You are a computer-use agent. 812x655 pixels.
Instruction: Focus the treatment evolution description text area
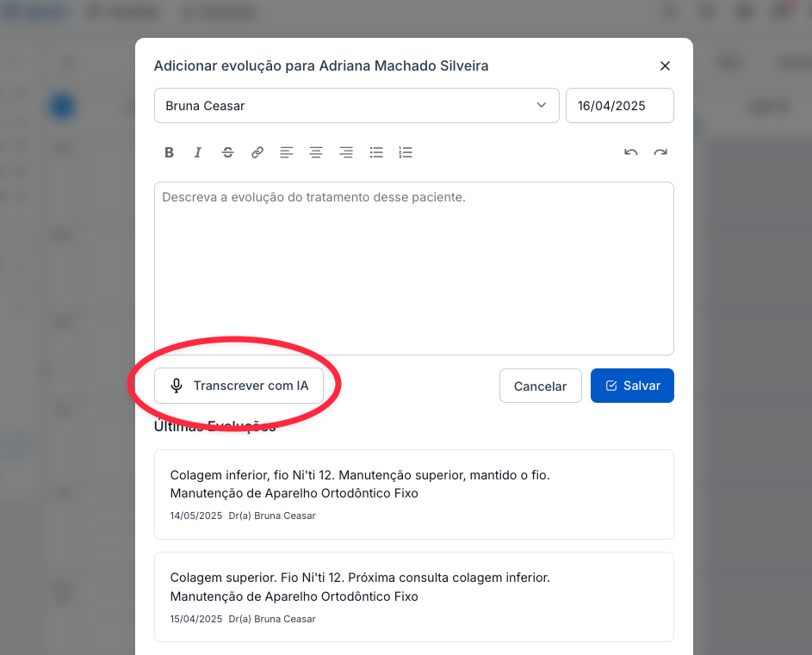pos(413,268)
